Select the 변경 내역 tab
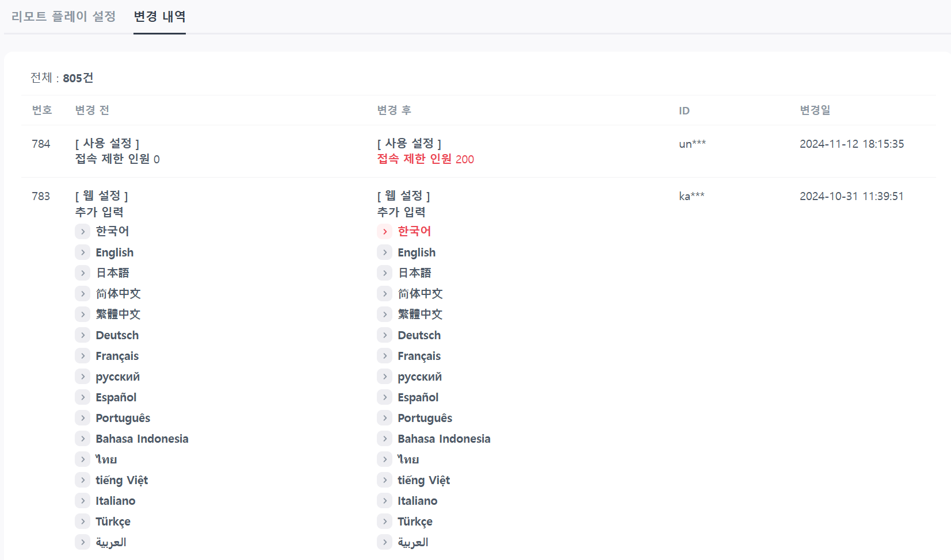The height and width of the screenshot is (560, 951). coord(159,17)
